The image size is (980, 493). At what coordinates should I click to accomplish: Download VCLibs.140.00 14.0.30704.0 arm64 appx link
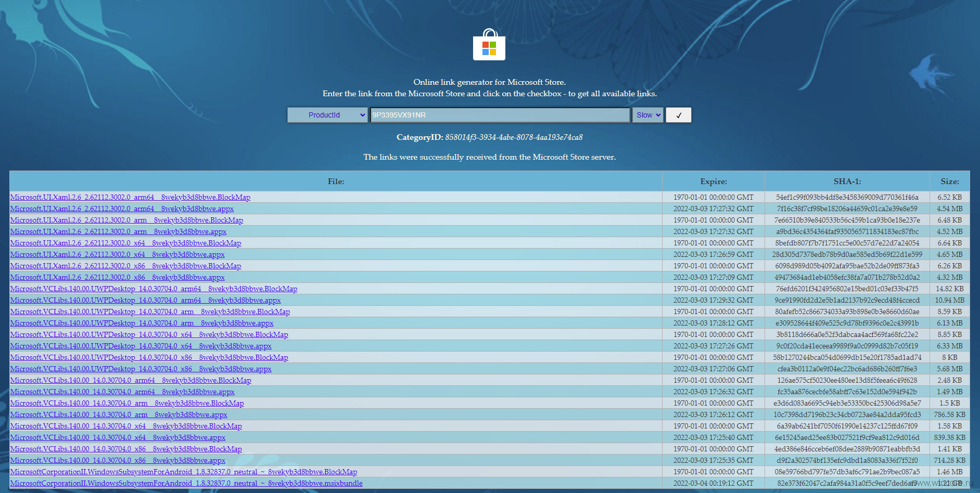(x=122, y=392)
